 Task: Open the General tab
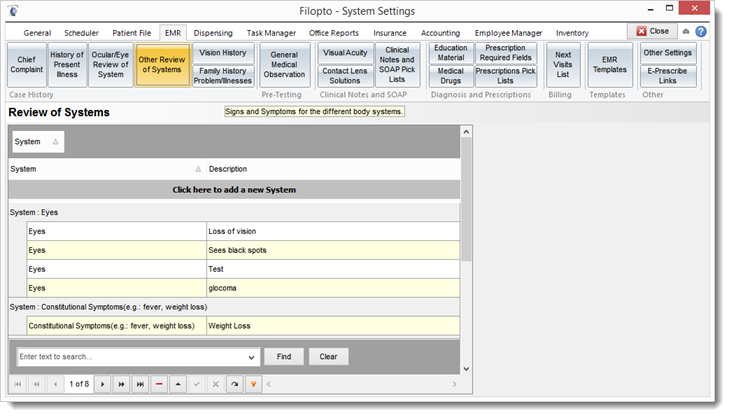37,33
